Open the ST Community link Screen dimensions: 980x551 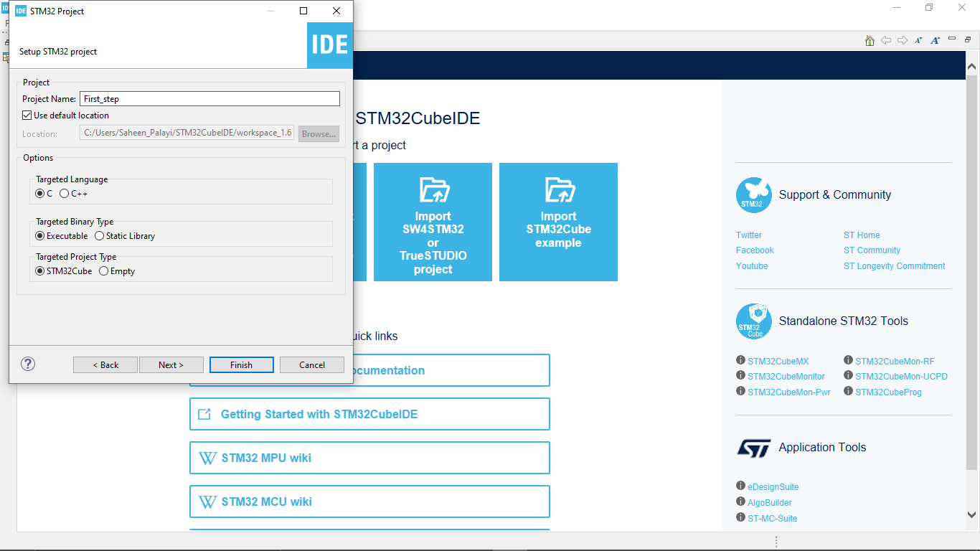tap(872, 250)
